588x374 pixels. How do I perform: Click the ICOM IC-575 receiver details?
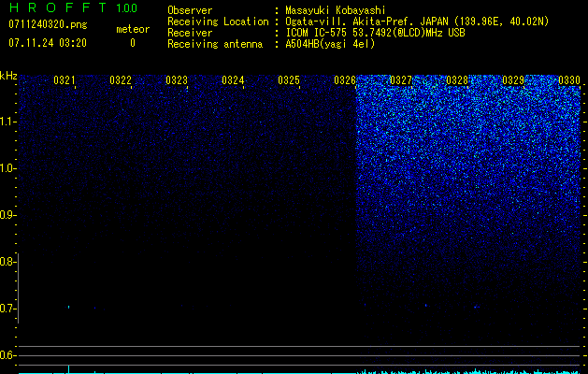[x=375, y=33]
